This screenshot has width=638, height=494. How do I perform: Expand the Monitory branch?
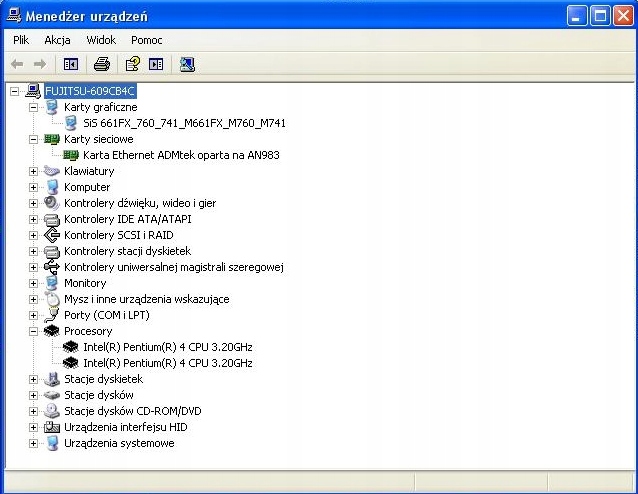click(x=33, y=284)
